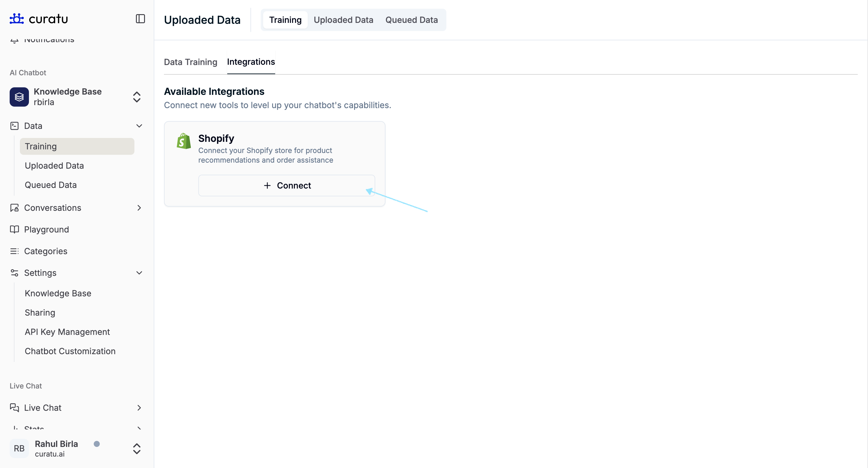Image resolution: width=868 pixels, height=468 pixels.
Task: Select the Queued Data segment
Action: click(x=411, y=20)
